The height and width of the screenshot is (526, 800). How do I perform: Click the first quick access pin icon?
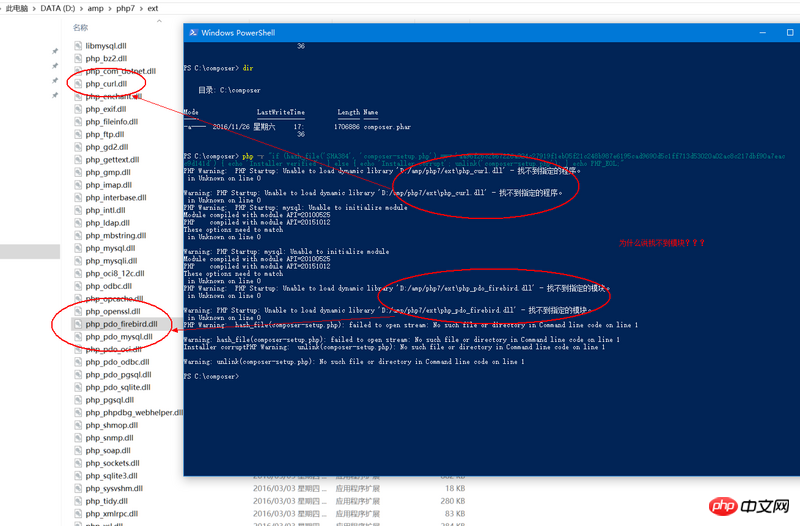coord(55,51)
